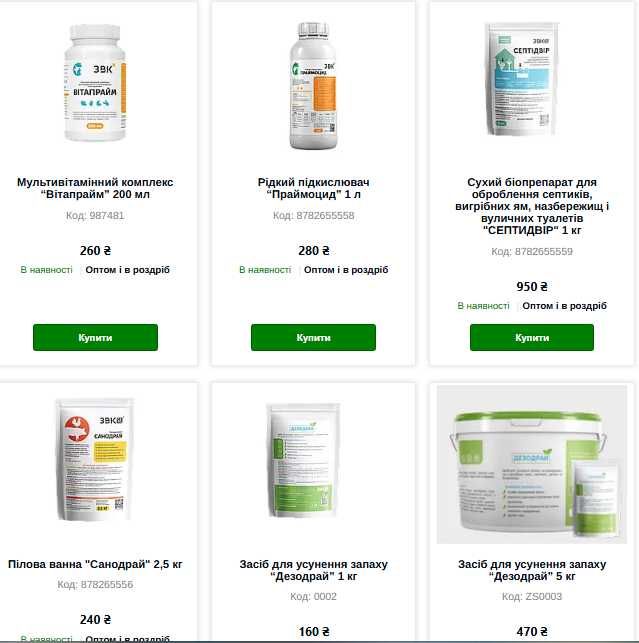Viewport: 639px width, 643px height.
Task: Click Оптом і в роздріб under Праймоцид
Action: [x=346, y=270]
